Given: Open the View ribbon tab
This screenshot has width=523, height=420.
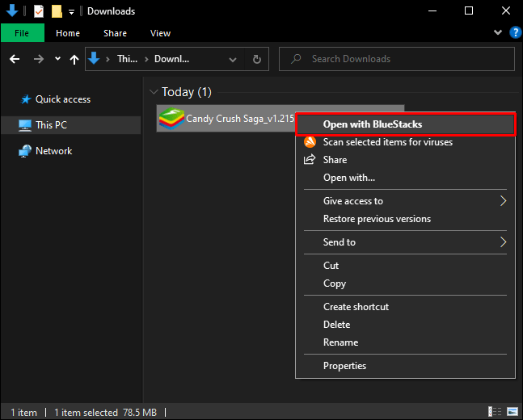Looking at the screenshot, I should click(160, 33).
